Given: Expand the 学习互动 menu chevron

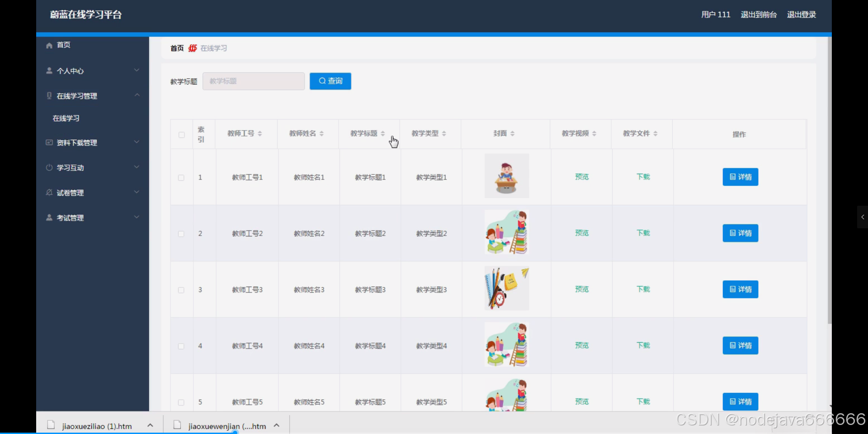Looking at the screenshot, I should (137, 167).
